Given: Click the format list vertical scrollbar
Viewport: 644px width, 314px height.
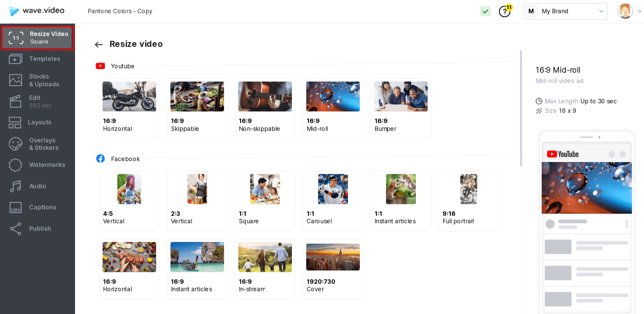Looking at the screenshot, I should tap(521, 109).
